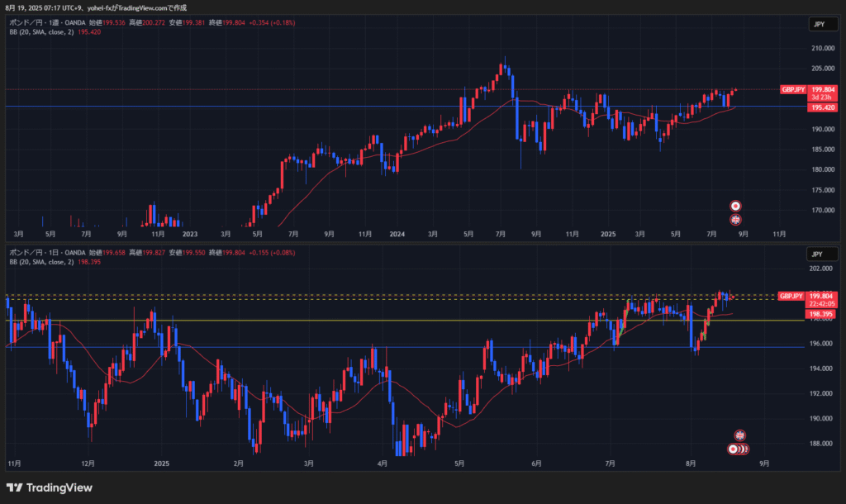The width and height of the screenshot is (846, 504).
Task: Click the GBPJPY price label on daily chart
Action: 791,297
